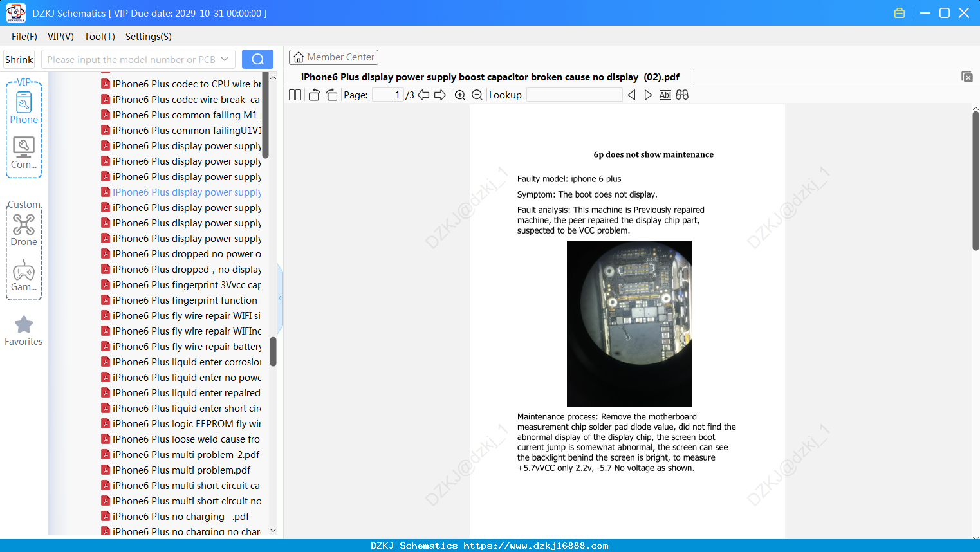The width and height of the screenshot is (980, 552).
Task: Go to the previous PDF page
Action: [x=423, y=95]
